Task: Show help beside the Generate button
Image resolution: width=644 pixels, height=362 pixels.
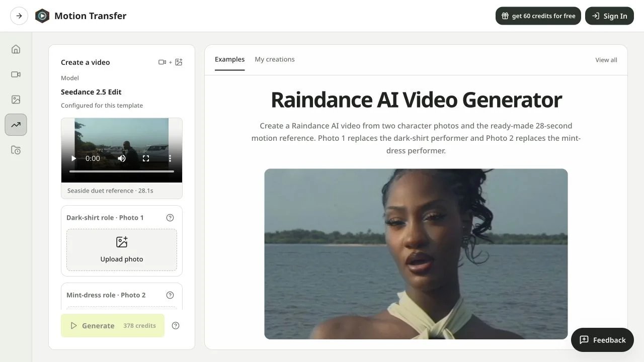Action: 176,326
